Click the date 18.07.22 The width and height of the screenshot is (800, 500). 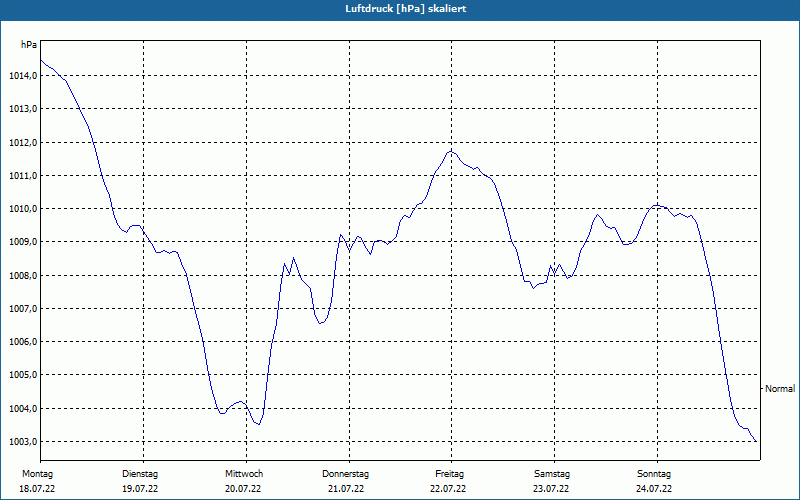pyautogui.click(x=37, y=489)
